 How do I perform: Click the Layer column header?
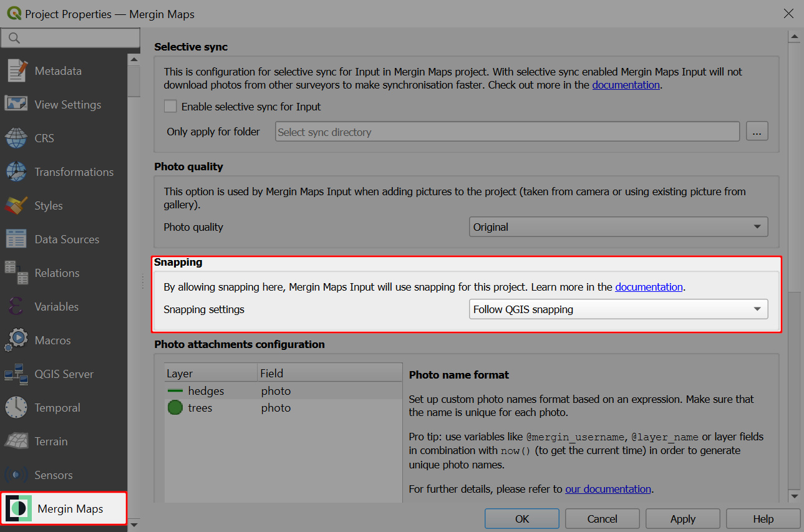coord(211,374)
